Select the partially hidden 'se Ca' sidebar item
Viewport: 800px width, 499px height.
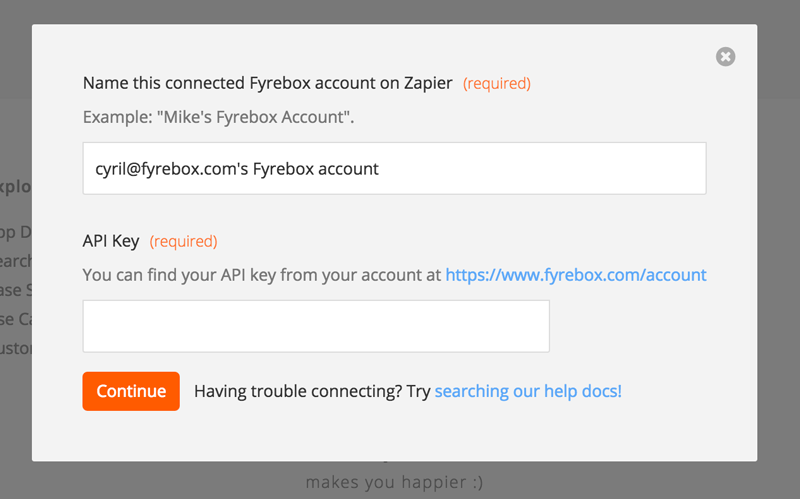tap(16, 319)
